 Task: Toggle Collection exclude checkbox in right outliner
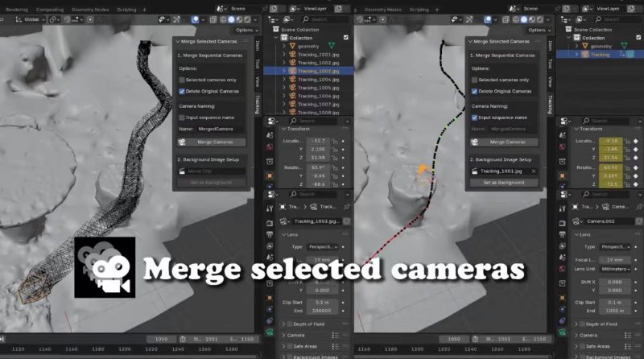tap(638, 37)
